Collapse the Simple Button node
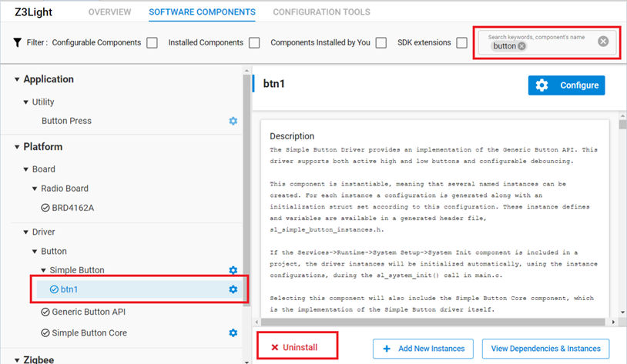627x364 pixels. click(x=44, y=271)
